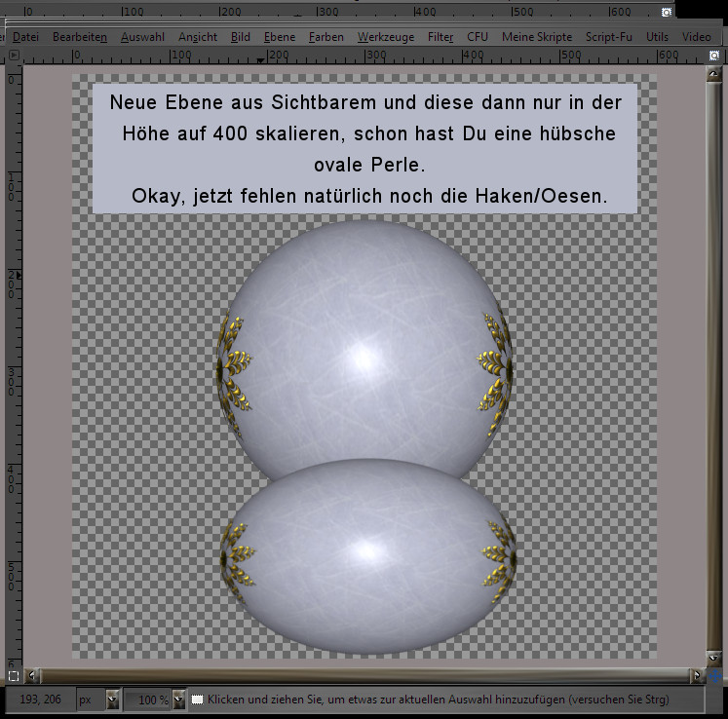Click the zoom percentage input field
The height and width of the screenshot is (719, 728).
[x=148, y=700]
